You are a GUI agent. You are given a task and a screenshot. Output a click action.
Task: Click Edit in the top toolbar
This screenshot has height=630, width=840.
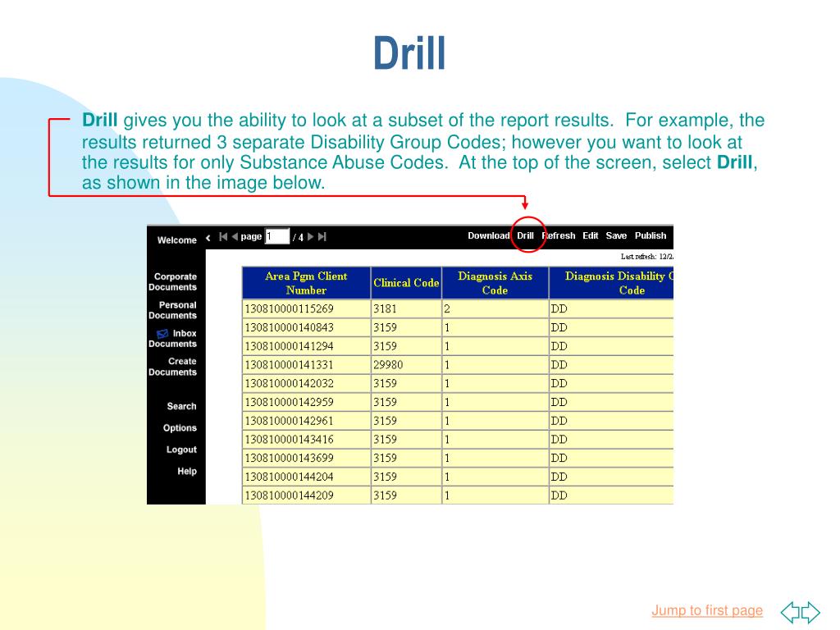pos(591,235)
